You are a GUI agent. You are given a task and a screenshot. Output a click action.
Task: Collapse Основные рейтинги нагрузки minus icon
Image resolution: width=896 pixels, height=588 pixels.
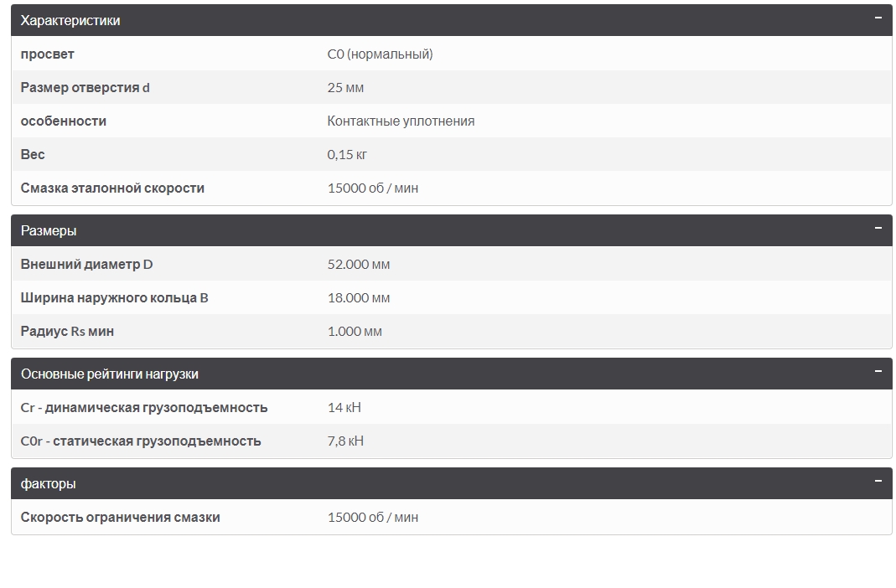[878, 372]
